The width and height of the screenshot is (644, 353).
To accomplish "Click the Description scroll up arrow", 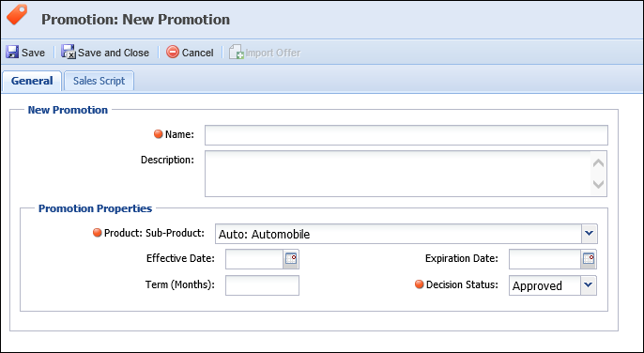I will (x=598, y=163).
